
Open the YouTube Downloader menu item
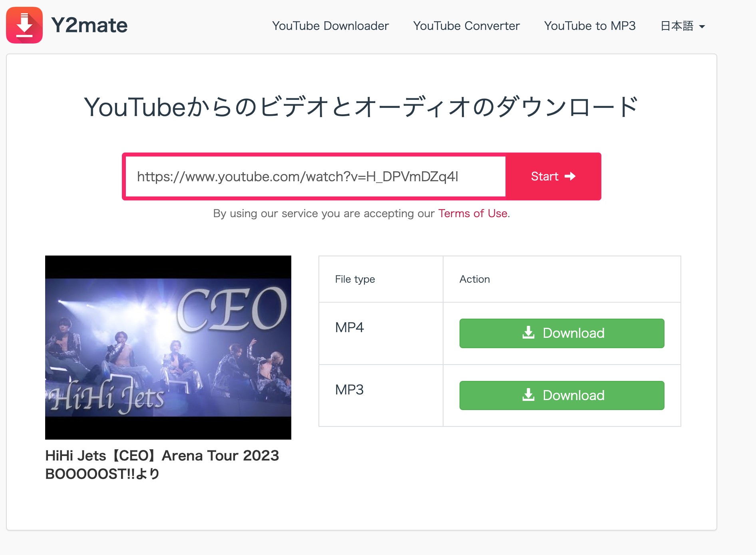tap(330, 26)
